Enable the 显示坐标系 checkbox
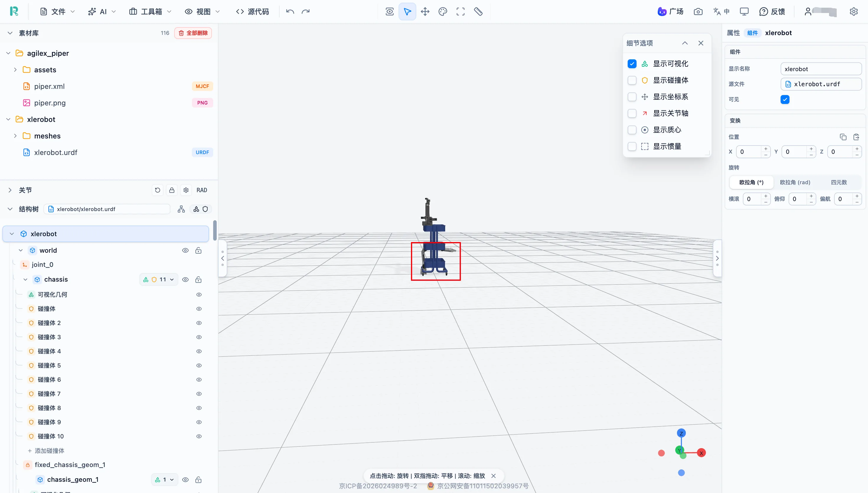This screenshot has height=493, width=868. tap(632, 97)
